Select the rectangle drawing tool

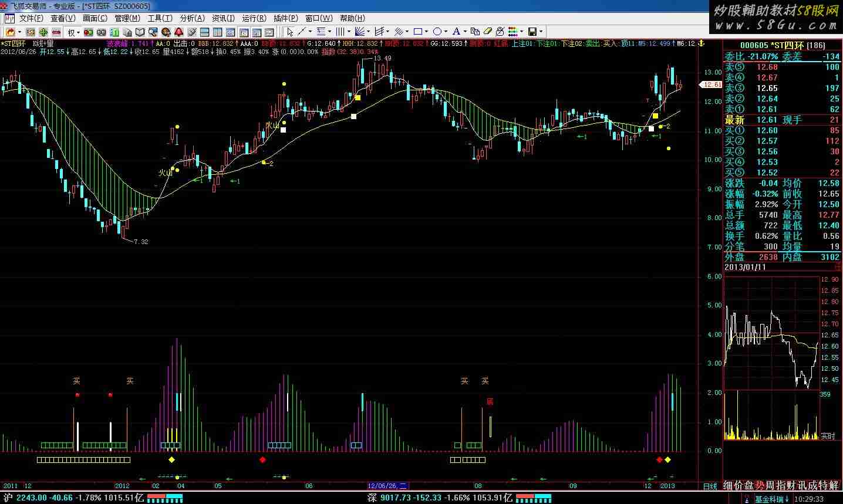point(417,32)
